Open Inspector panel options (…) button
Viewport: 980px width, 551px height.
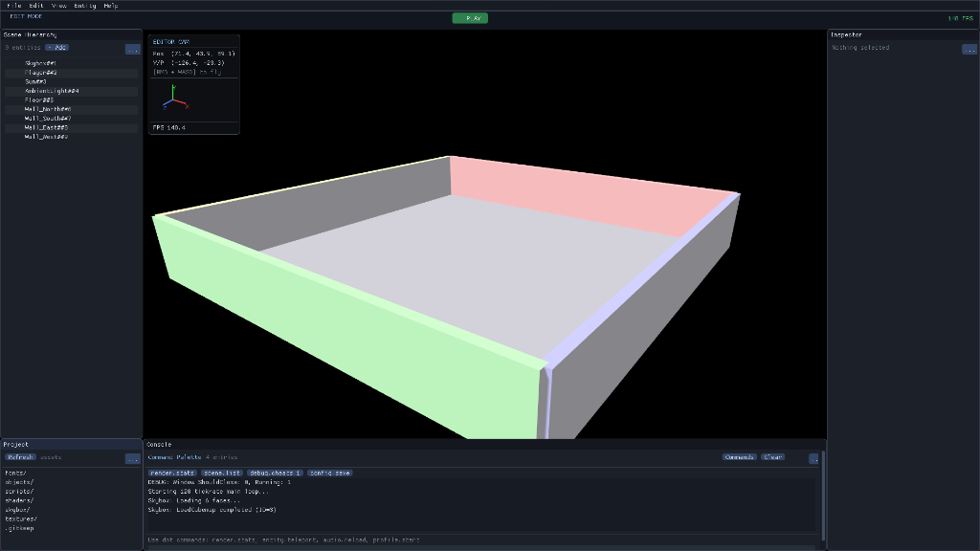pyautogui.click(x=969, y=49)
